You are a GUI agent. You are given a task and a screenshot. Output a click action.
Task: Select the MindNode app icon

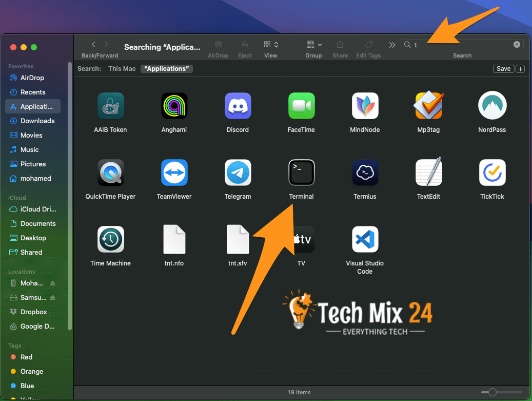(365, 106)
